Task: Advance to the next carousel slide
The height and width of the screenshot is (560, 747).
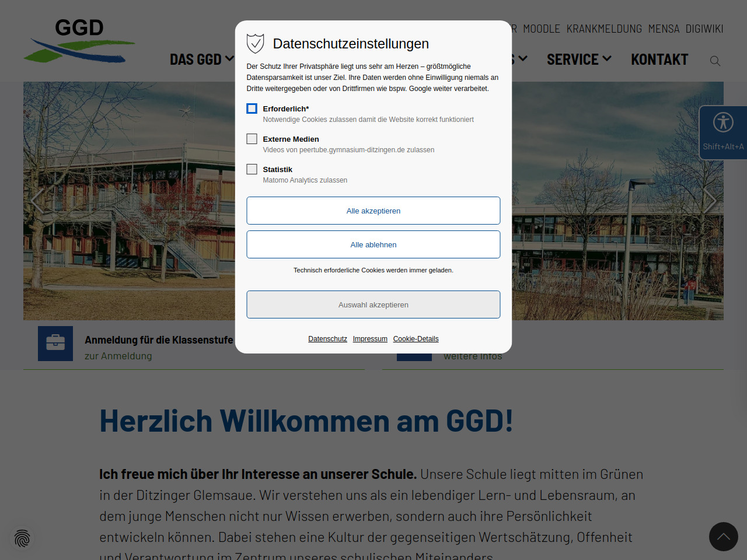Action: click(710, 201)
